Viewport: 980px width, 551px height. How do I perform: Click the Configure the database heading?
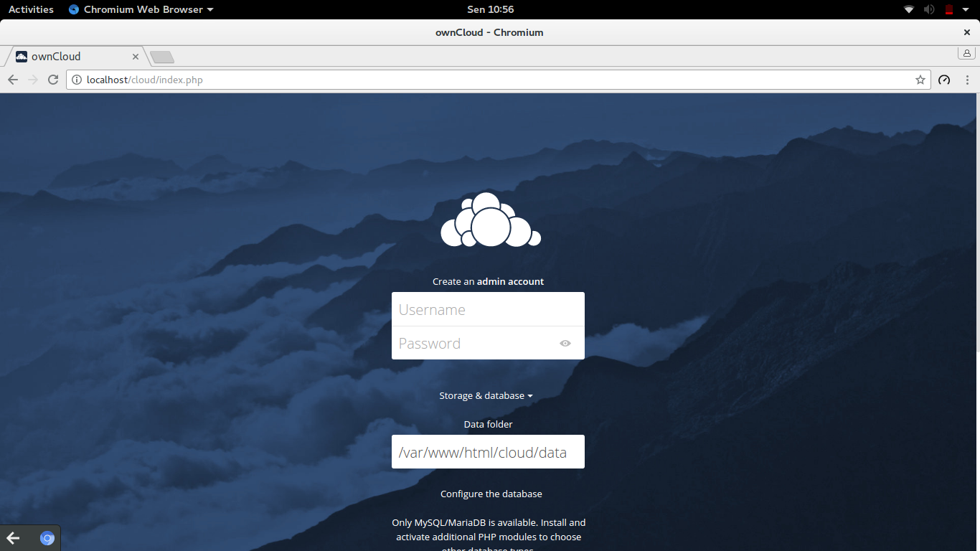(x=491, y=494)
